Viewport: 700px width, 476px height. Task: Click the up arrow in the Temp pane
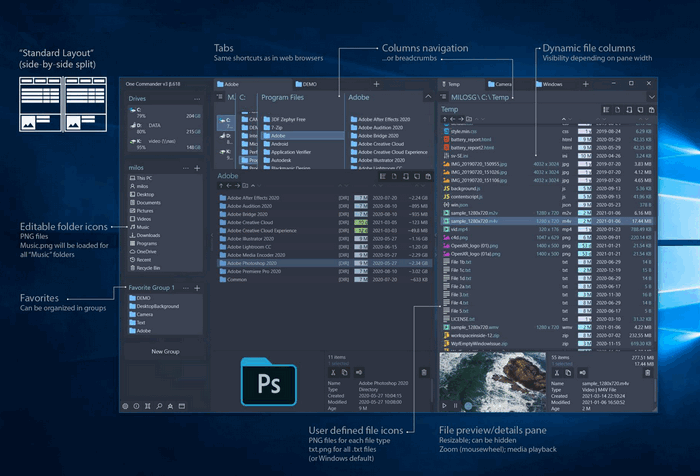click(445, 119)
